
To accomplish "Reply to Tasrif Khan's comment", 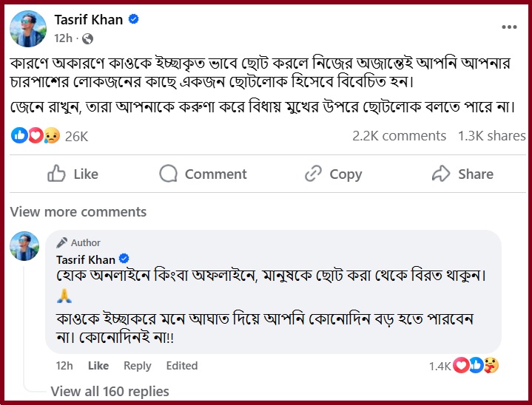I will [138, 366].
